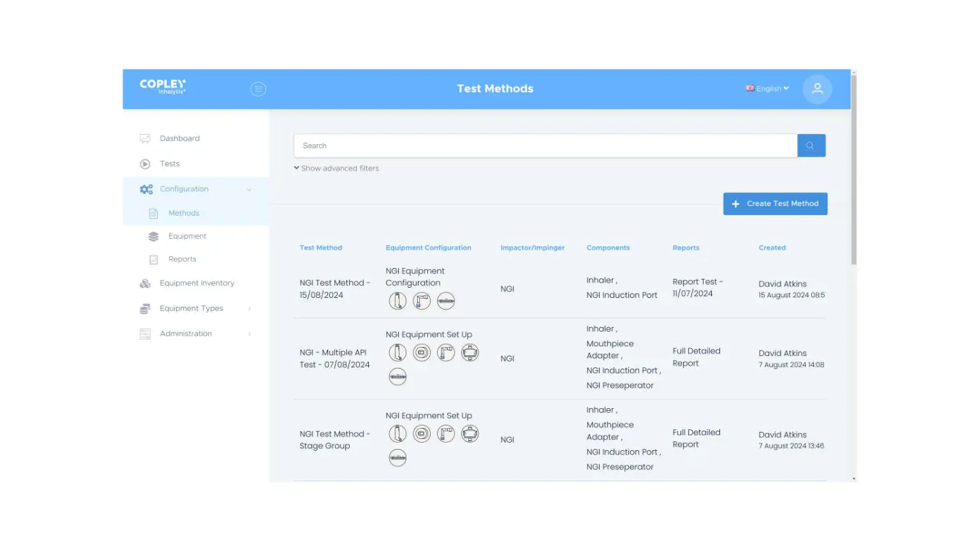Expand the Equipment Types submenu

249,309
